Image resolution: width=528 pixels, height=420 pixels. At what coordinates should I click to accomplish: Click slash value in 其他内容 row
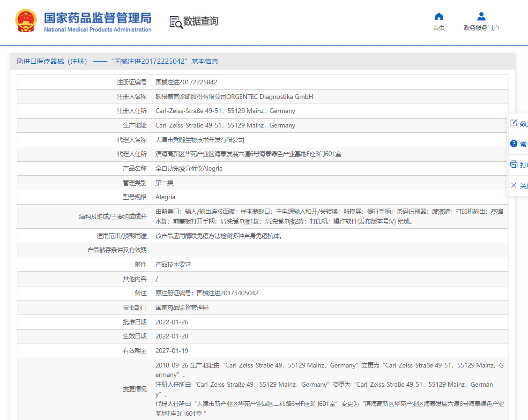click(156, 279)
